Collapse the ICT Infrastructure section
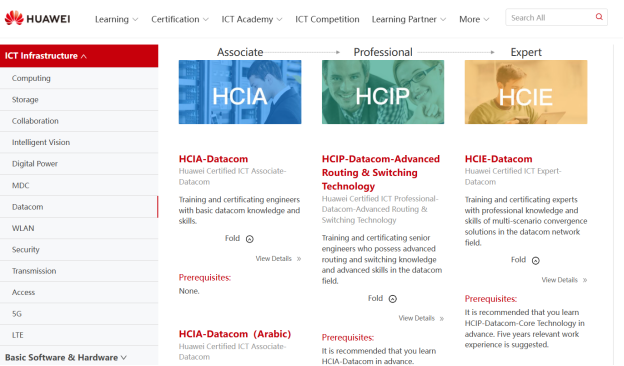The image size is (624, 366). tap(79, 56)
